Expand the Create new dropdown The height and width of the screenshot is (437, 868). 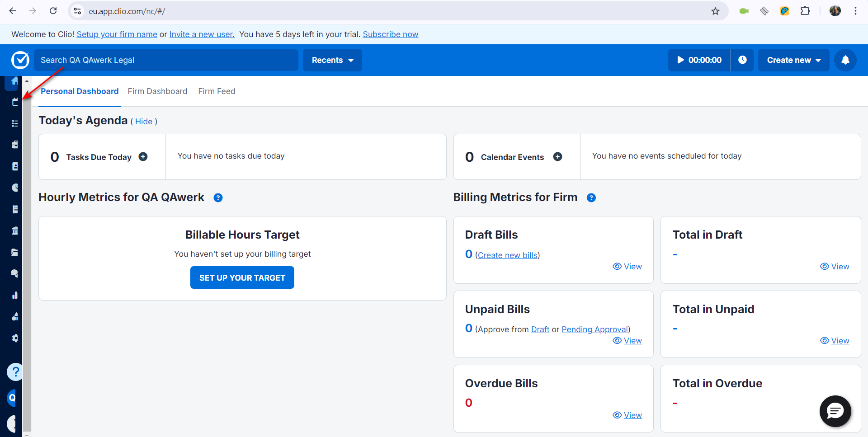pos(793,60)
